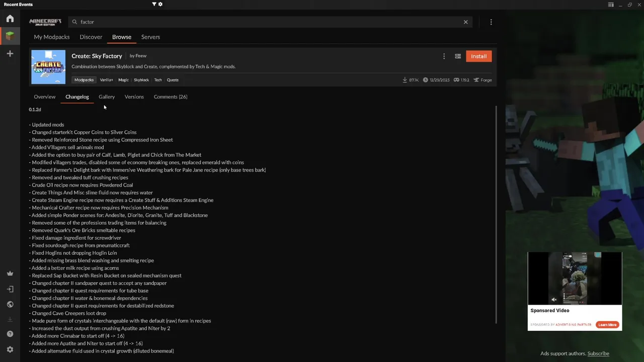
Task: Open the Gallery tab
Action: tap(107, 97)
